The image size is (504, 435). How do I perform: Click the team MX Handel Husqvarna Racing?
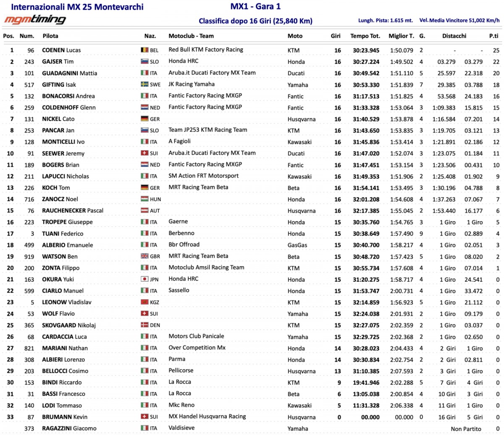click(207, 416)
